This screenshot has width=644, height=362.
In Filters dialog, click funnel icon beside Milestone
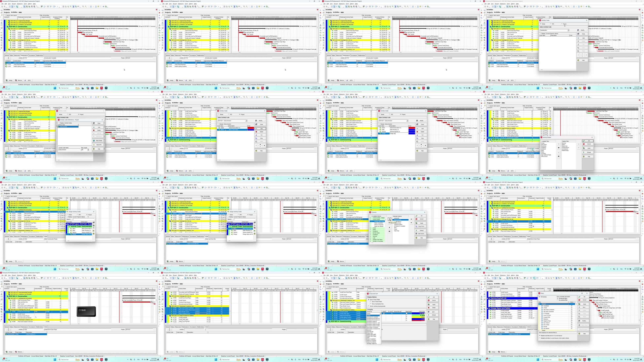point(542,319)
